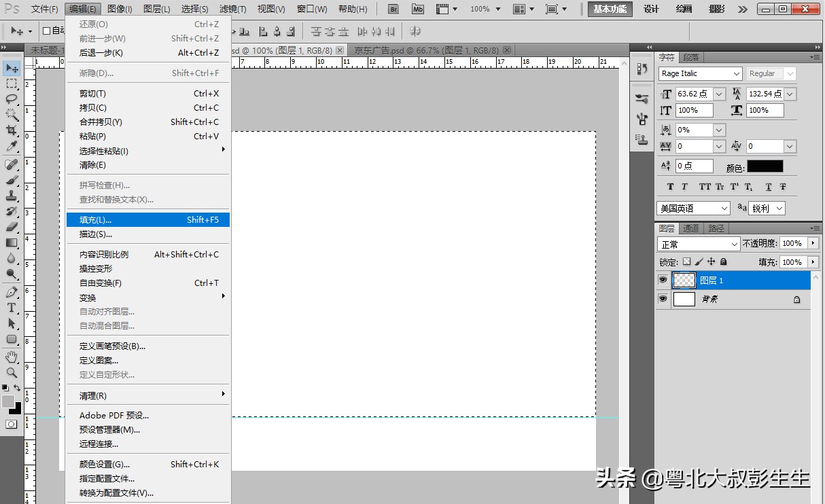The width and height of the screenshot is (825, 504).
Task: Select the Crop tool
Action: point(11,129)
